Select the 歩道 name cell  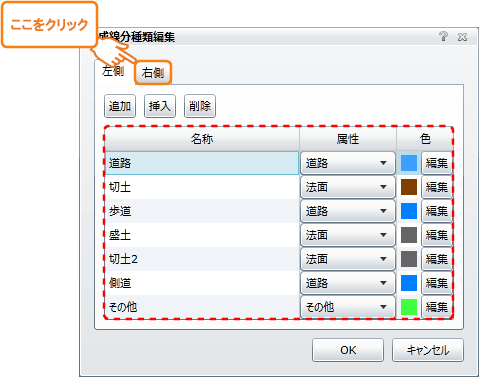(202, 211)
